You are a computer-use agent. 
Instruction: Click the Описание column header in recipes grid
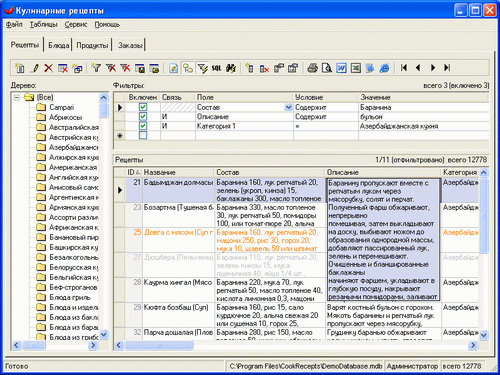[x=383, y=172]
